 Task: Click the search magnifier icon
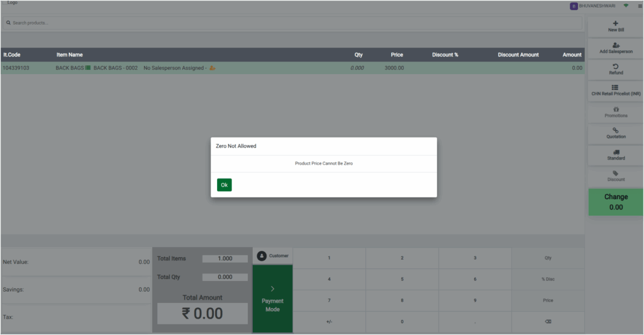8,23
